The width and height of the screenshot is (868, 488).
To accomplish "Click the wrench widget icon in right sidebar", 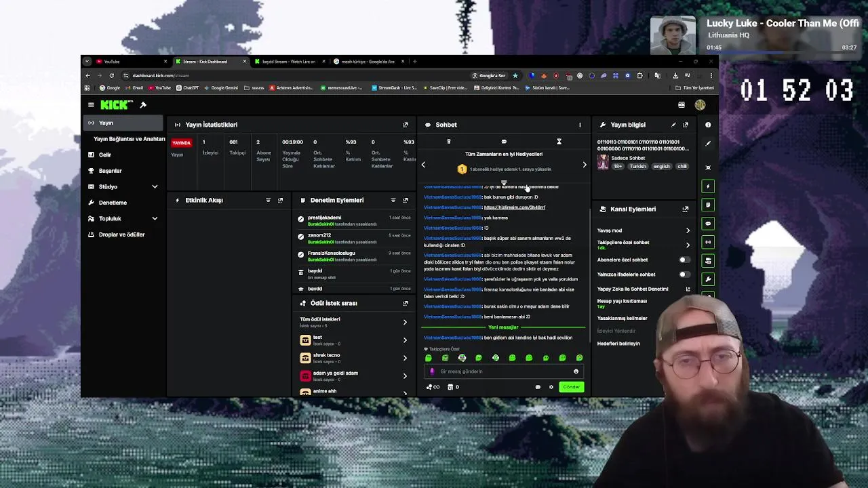I will click(708, 279).
